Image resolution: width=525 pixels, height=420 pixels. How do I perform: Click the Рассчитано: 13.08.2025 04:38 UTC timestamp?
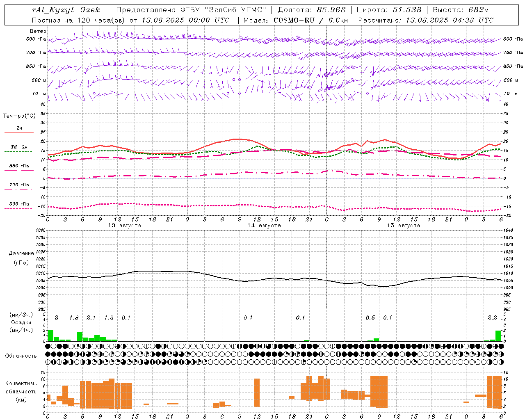426,20
